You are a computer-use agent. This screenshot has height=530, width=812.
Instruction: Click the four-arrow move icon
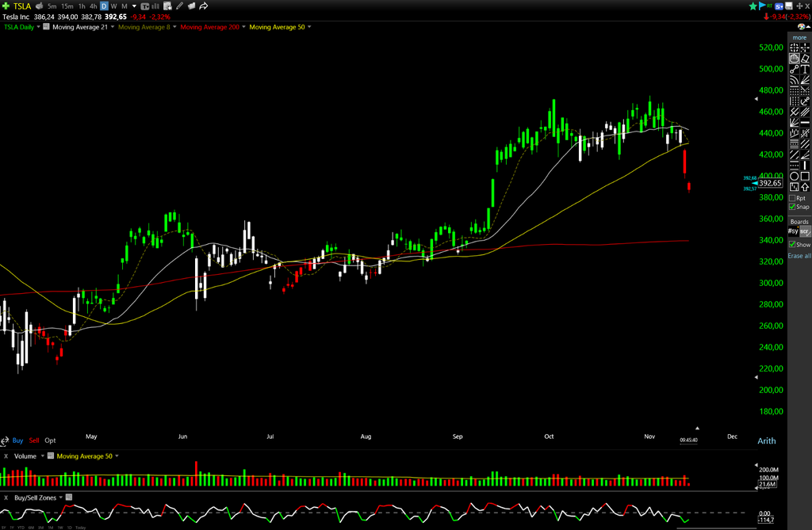click(799, 6)
